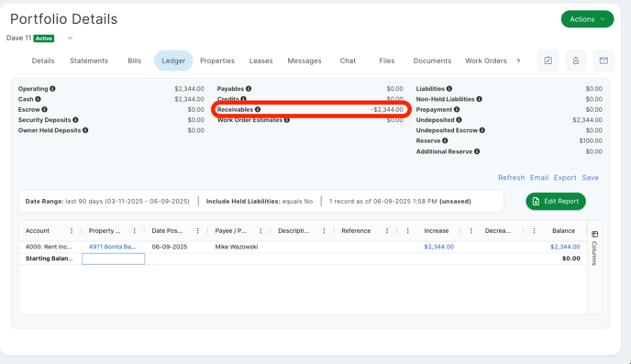
Task: Click the Cash info icon
Action: [x=38, y=99]
